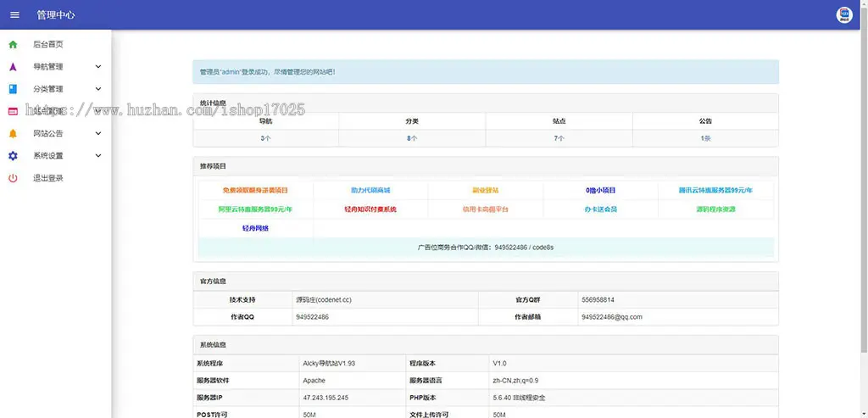The image size is (868, 418).
Task: Click the 系统信息 panel heading
Action: [213, 345]
